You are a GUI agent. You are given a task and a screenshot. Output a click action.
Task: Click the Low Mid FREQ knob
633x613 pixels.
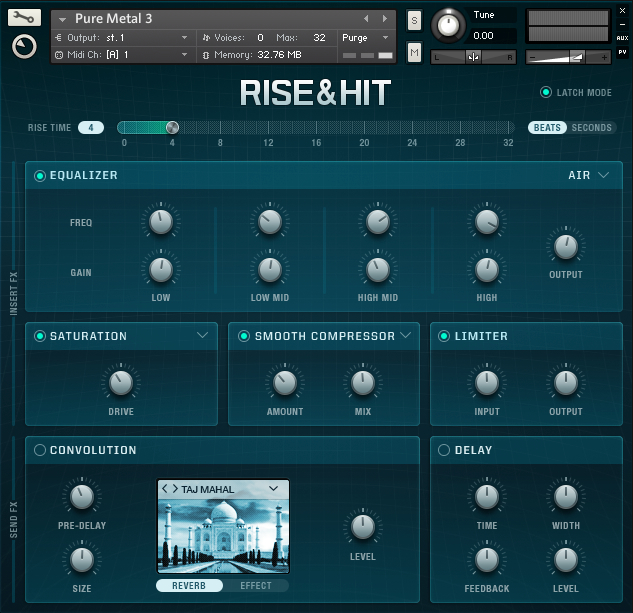270,222
